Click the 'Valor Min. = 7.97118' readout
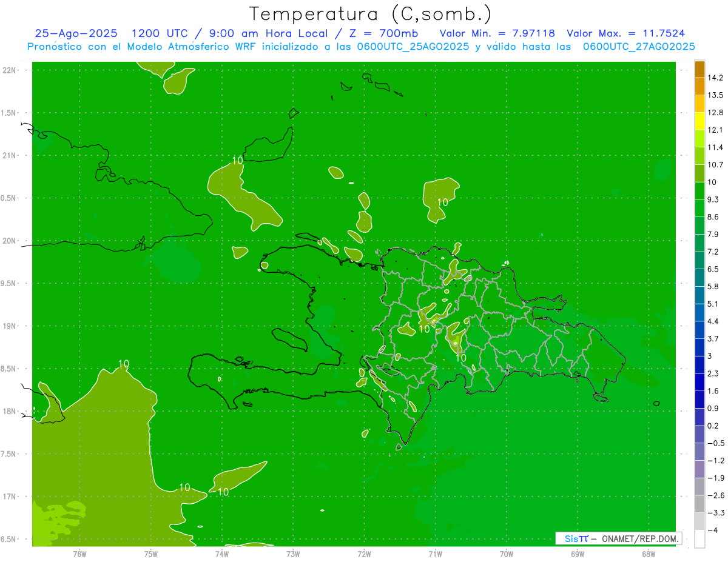Viewport: 728px width, 562px height. pos(497,33)
